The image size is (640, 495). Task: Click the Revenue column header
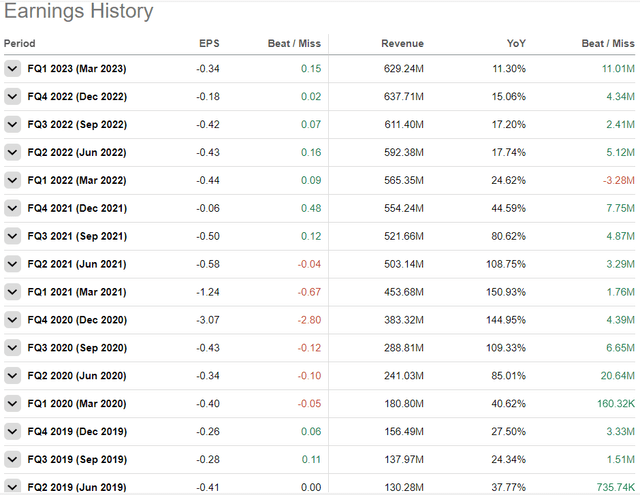(402, 44)
